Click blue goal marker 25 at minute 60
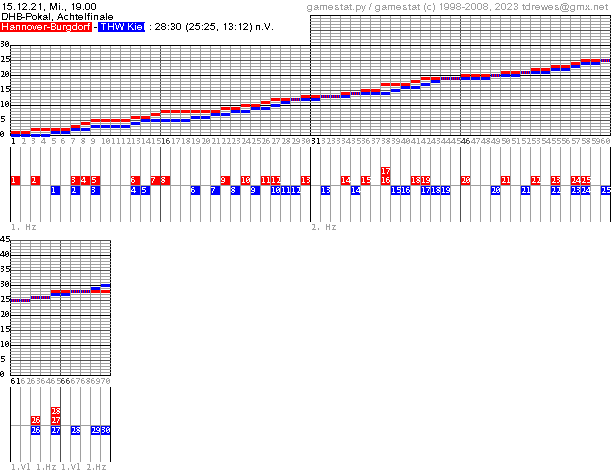The image size is (611, 471). 605,190
